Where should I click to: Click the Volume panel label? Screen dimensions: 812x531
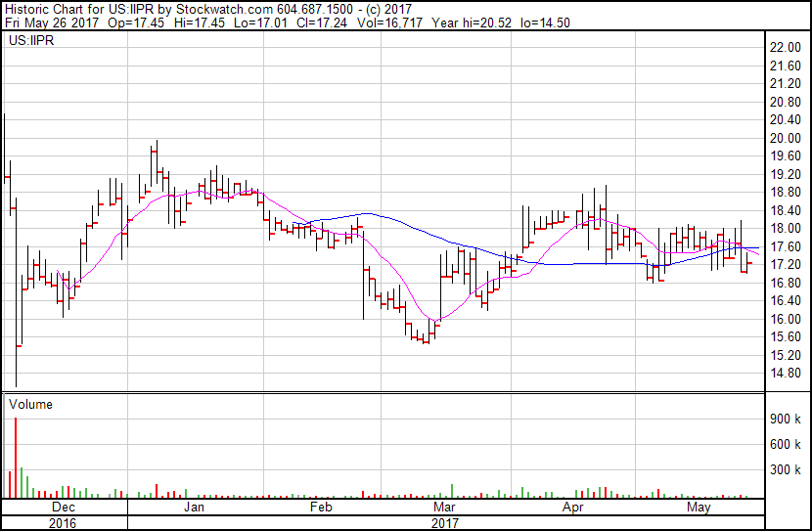coord(30,404)
